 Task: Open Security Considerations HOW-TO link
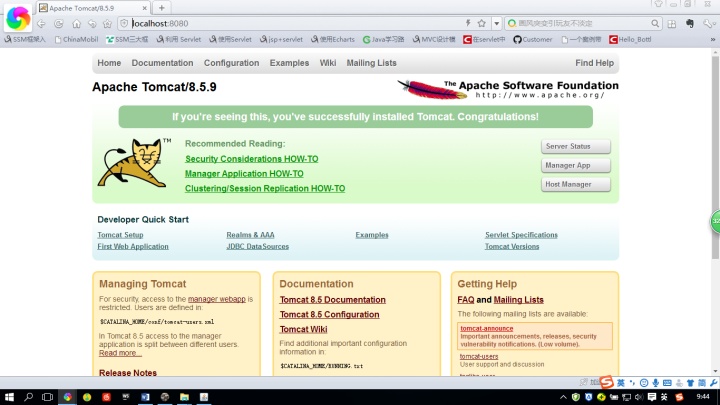point(252,159)
